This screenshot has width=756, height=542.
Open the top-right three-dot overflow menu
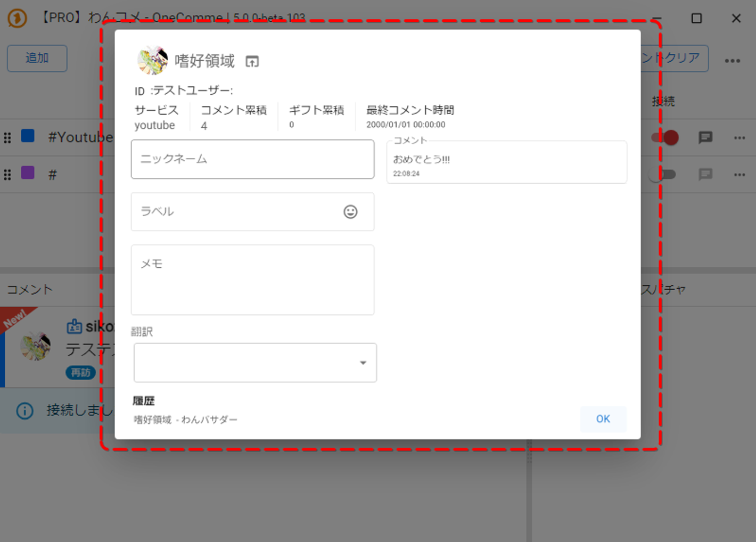point(733,61)
